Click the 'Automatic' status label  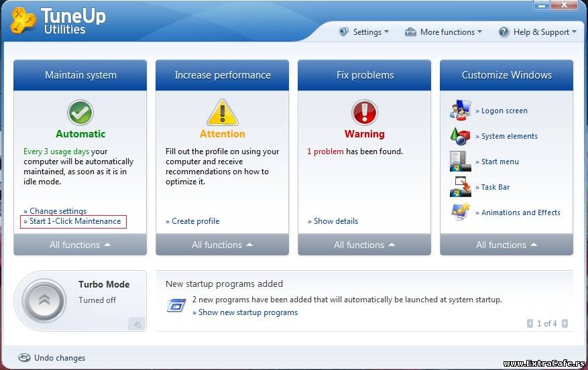click(80, 134)
